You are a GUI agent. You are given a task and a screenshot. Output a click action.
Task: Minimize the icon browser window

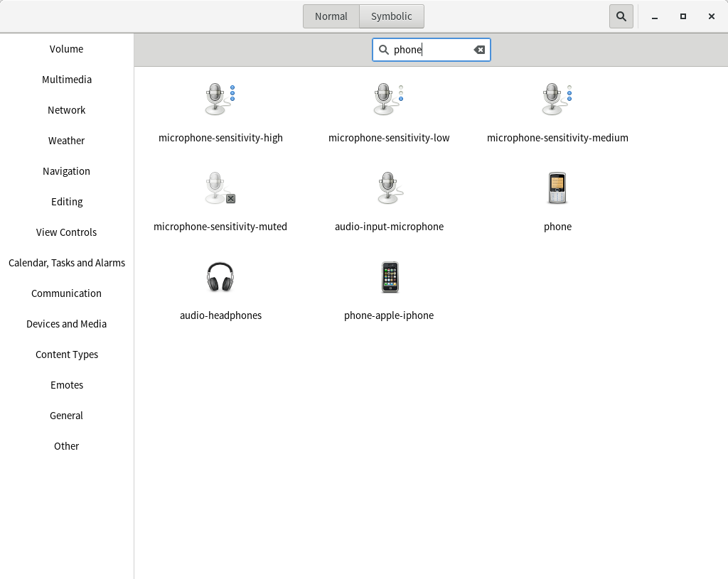(x=655, y=17)
